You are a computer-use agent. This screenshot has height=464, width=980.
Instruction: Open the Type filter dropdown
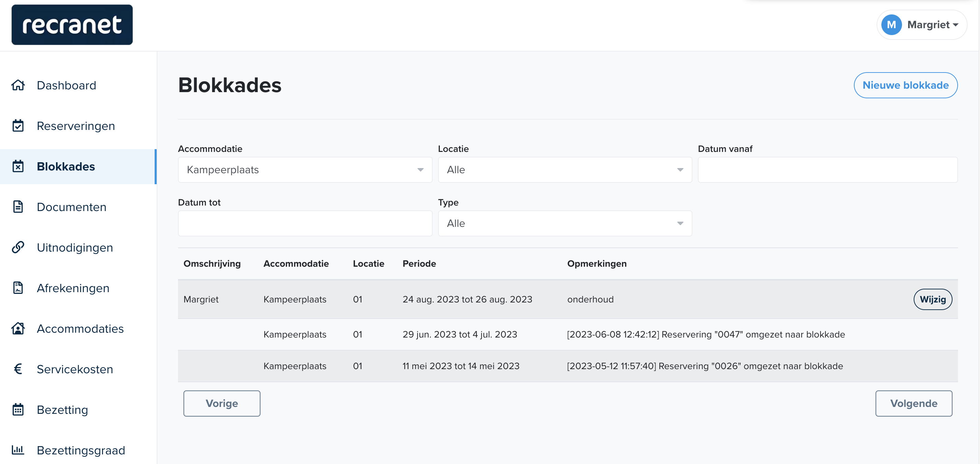[565, 223]
